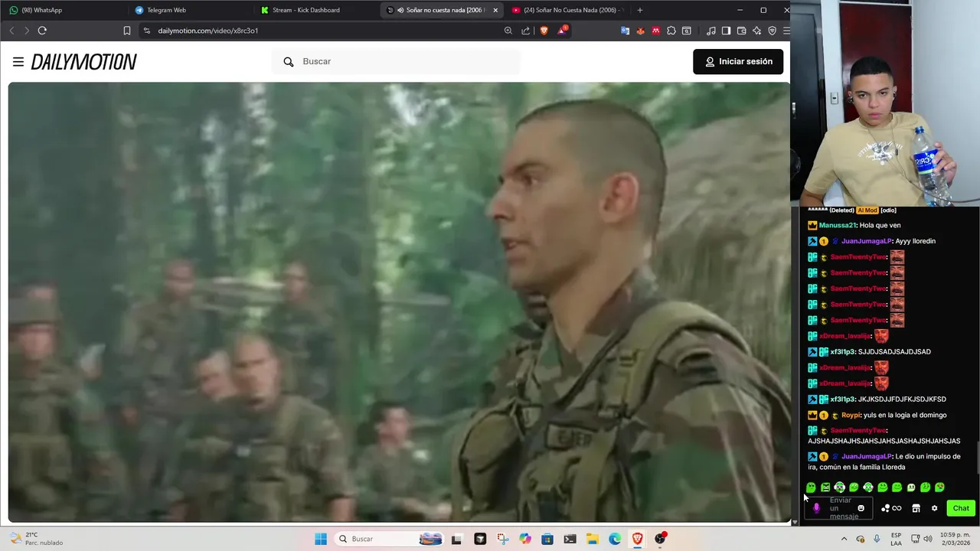Open chat settings gear

click(x=934, y=508)
